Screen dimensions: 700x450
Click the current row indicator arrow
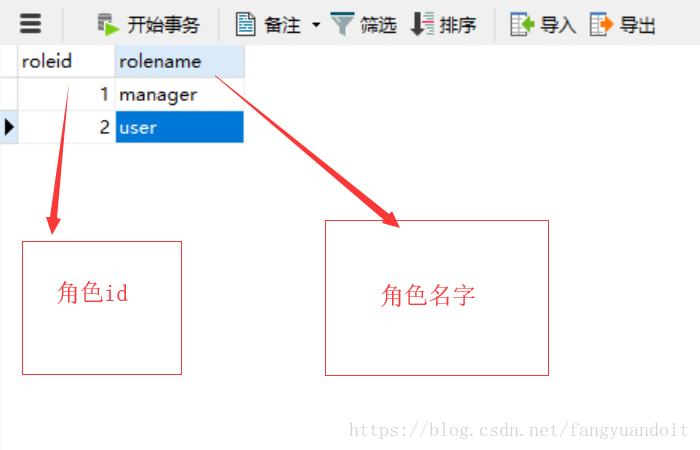click(9, 127)
